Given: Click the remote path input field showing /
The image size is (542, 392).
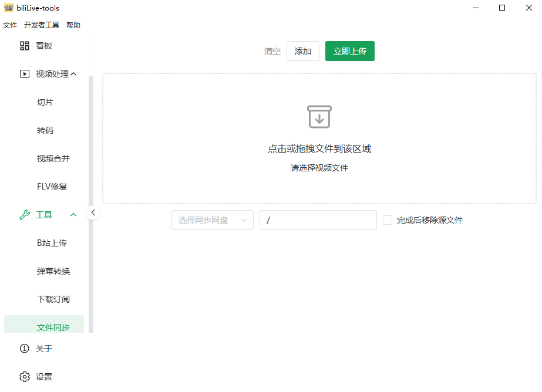Looking at the screenshot, I should point(318,220).
